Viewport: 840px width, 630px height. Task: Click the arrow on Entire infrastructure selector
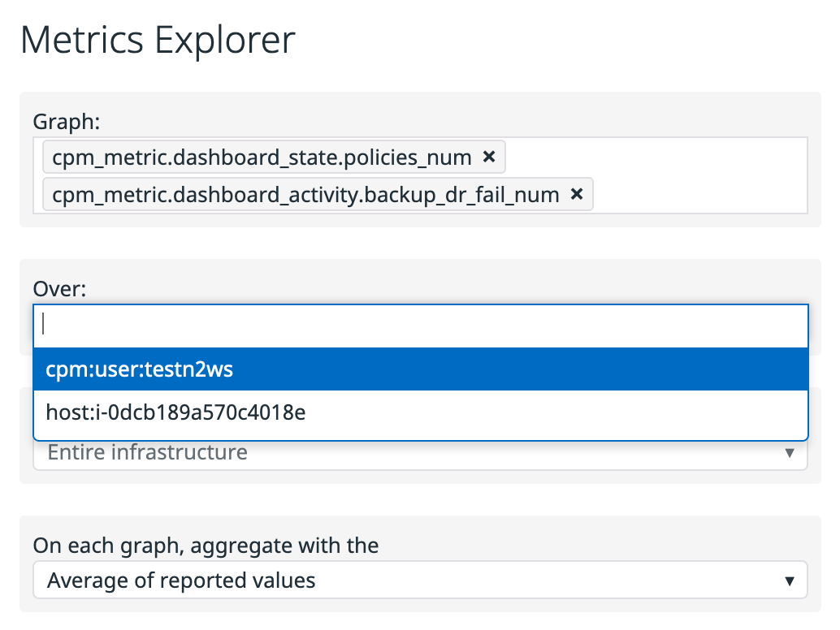(789, 453)
